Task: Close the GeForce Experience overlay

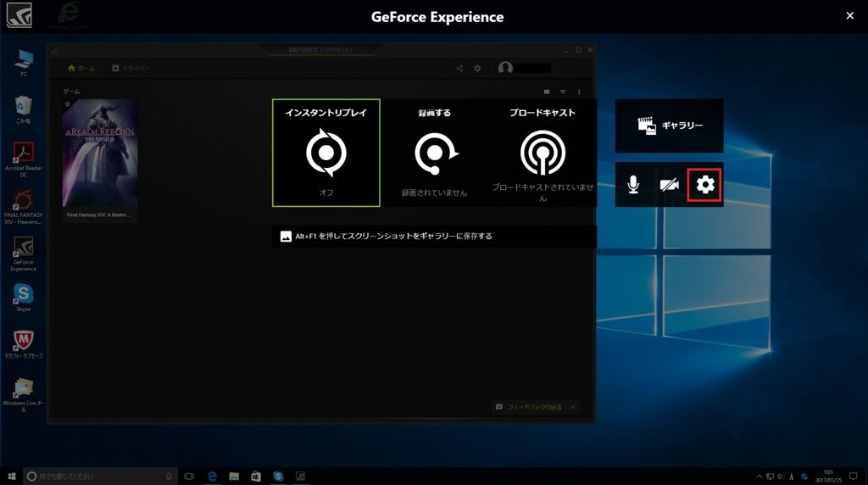Action: pyautogui.click(x=849, y=16)
